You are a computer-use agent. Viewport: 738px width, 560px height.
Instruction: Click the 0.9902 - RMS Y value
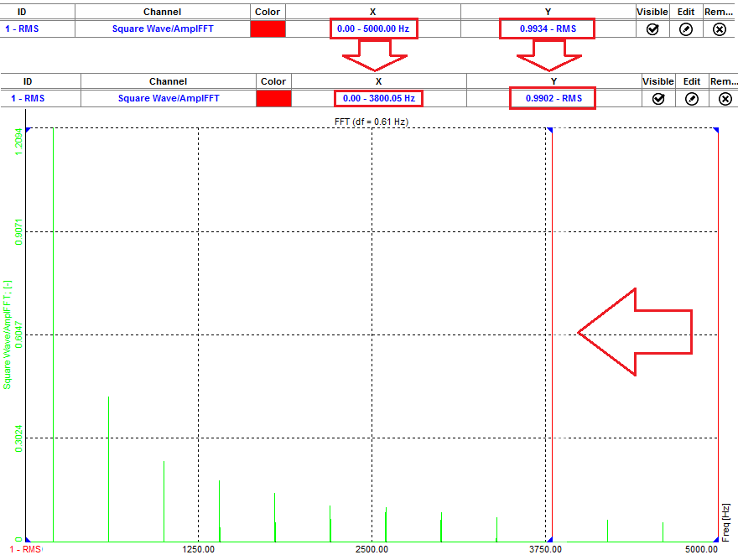pyautogui.click(x=554, y=98)
